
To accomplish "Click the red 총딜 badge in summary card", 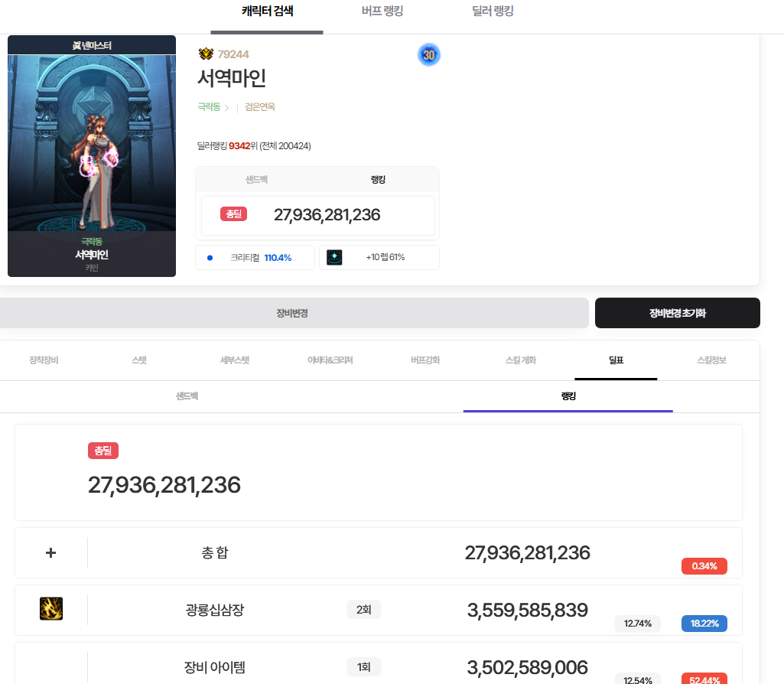I will pos(233,214).
